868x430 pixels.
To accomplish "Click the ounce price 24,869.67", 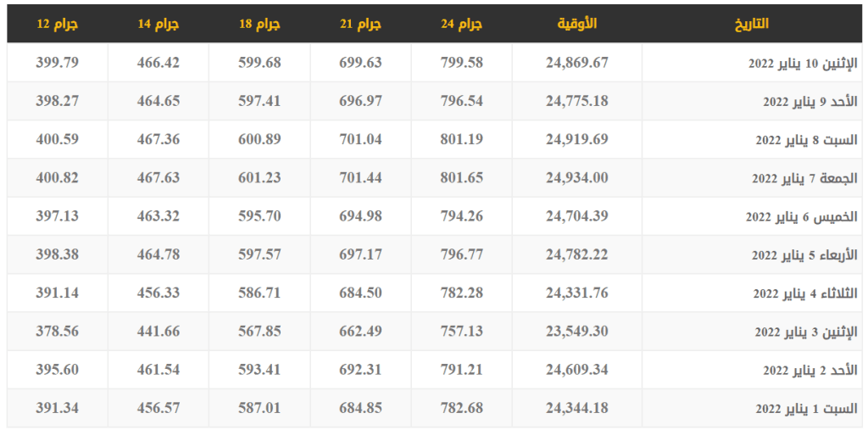I will [x=576, y=63].
